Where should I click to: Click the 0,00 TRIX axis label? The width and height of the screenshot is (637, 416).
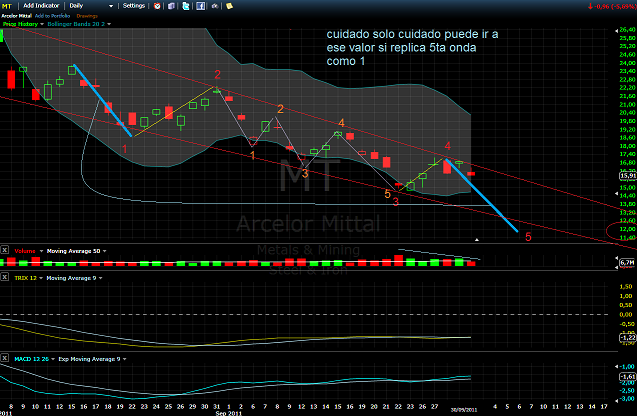tap(626, 314)
